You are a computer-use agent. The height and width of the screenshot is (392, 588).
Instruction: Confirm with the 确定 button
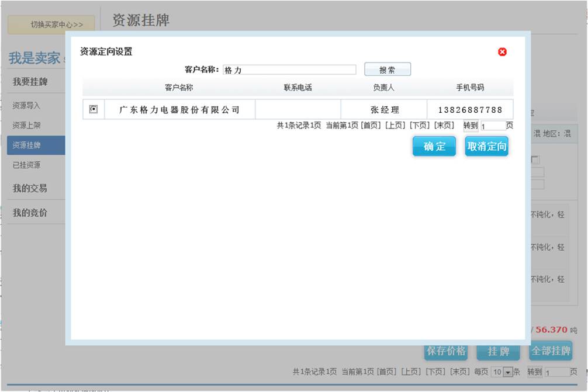[434, 147]
